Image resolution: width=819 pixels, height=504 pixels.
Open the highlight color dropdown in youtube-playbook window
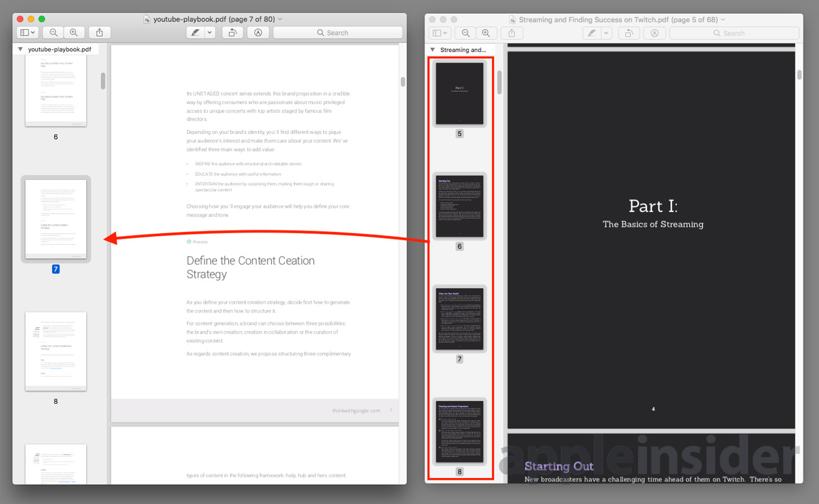click(x=210, y=32)
